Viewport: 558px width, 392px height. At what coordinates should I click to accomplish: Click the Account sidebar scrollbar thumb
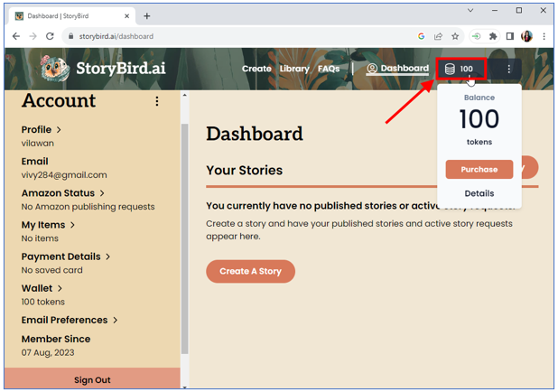click(x=184, y=238)
